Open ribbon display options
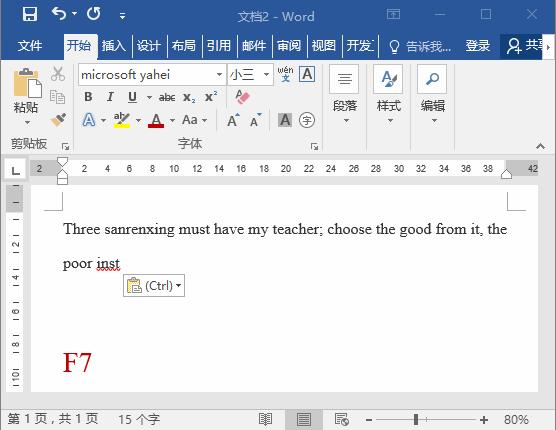This screenshot has height=430, width=556. tap(393, 14)
